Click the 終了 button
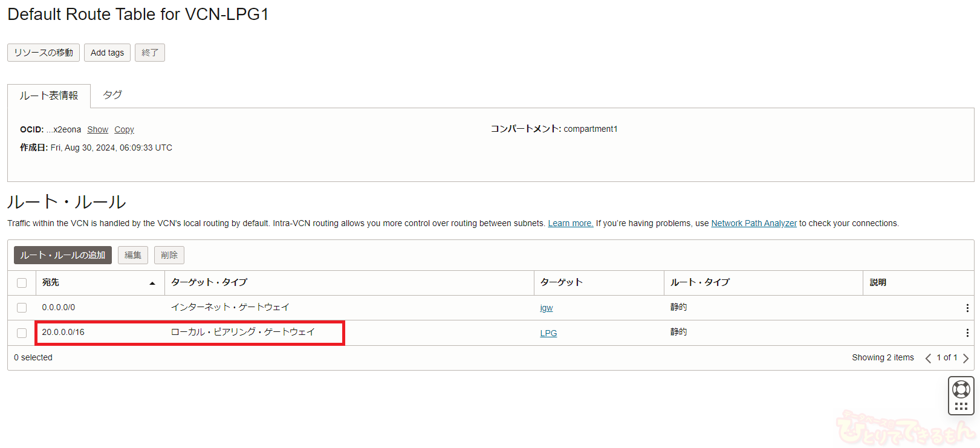 [150, 53]
